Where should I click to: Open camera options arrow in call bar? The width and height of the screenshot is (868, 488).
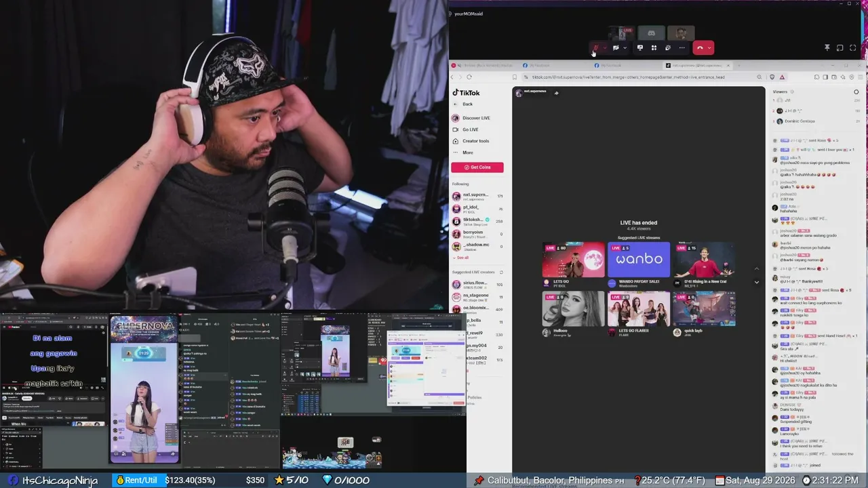coord(625,48)
